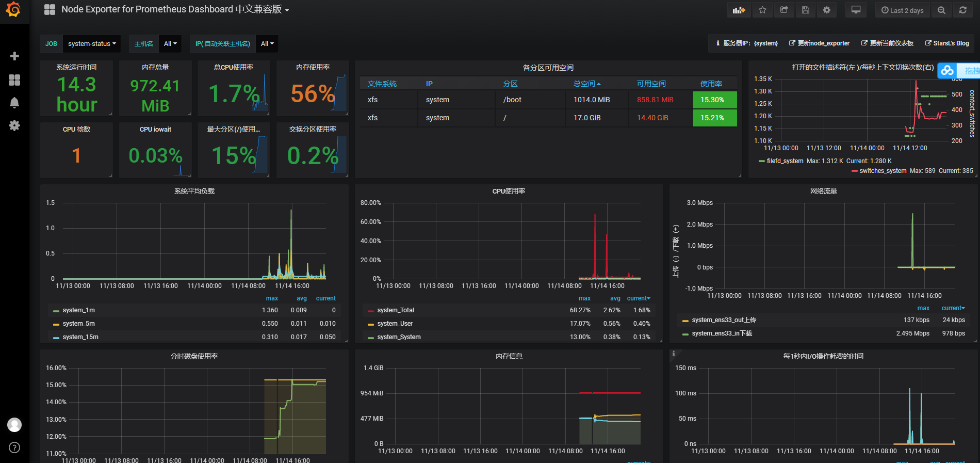The width and height of the screenshot is (980, 463).
Task: Open the 主机名 All dropdown
Action: pyautogui.click(x=170, y=44)
